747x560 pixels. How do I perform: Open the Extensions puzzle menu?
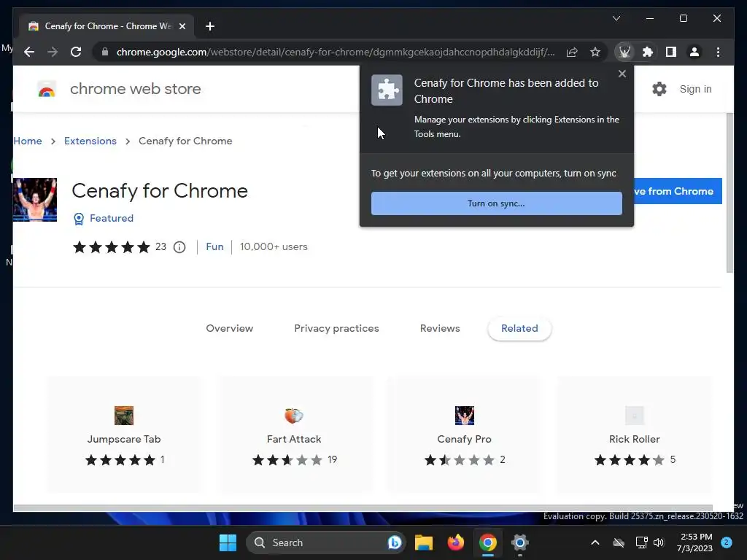point(648,52)
